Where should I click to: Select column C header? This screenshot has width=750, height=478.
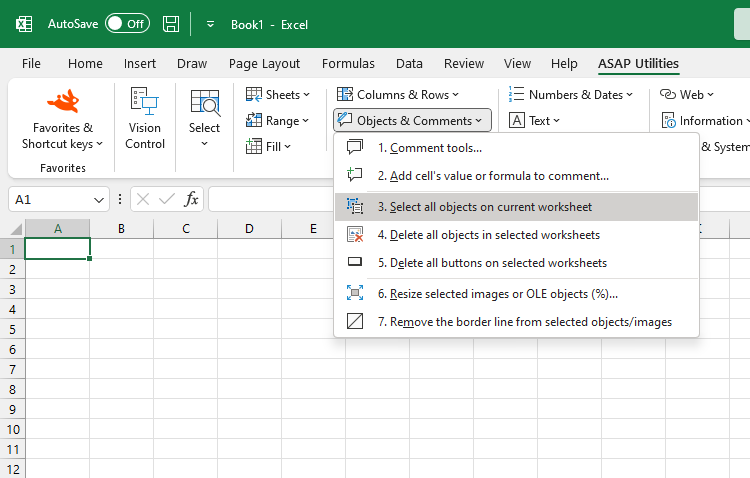(x=186, y=229)
